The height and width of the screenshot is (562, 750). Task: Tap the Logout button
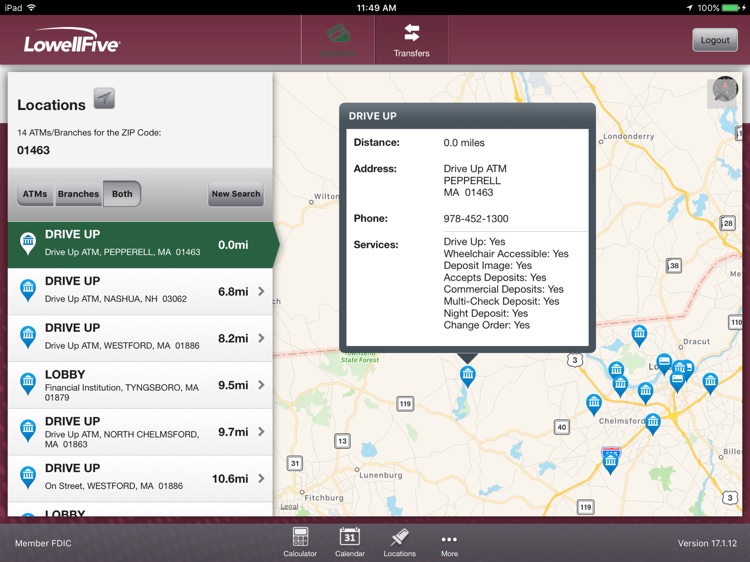tap(715, 40)
